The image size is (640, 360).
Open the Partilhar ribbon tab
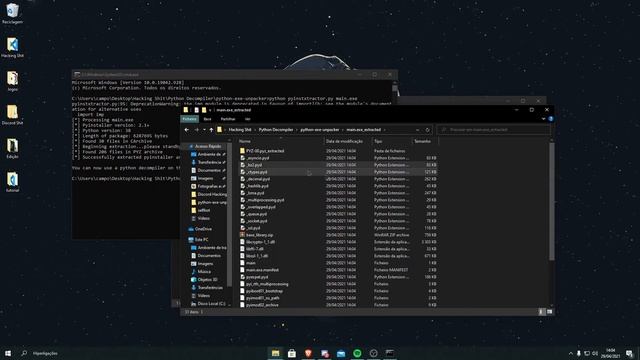click(228, 119)
